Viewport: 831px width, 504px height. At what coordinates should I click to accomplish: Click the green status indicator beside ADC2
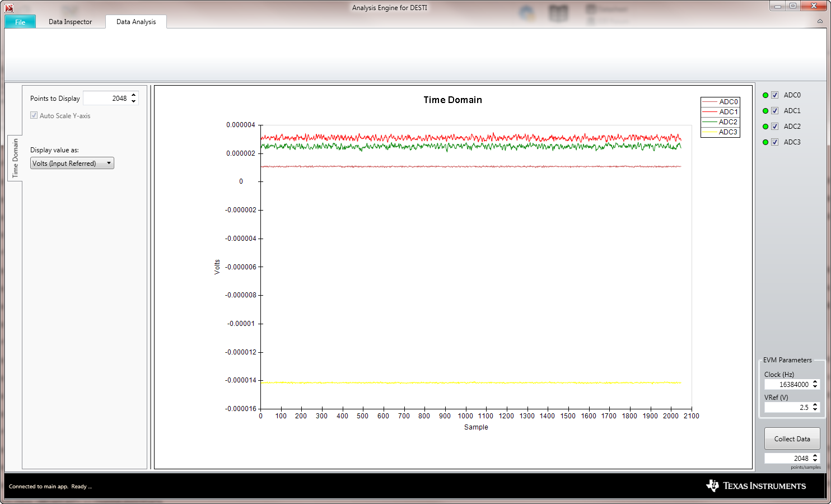tap(765, 127)
